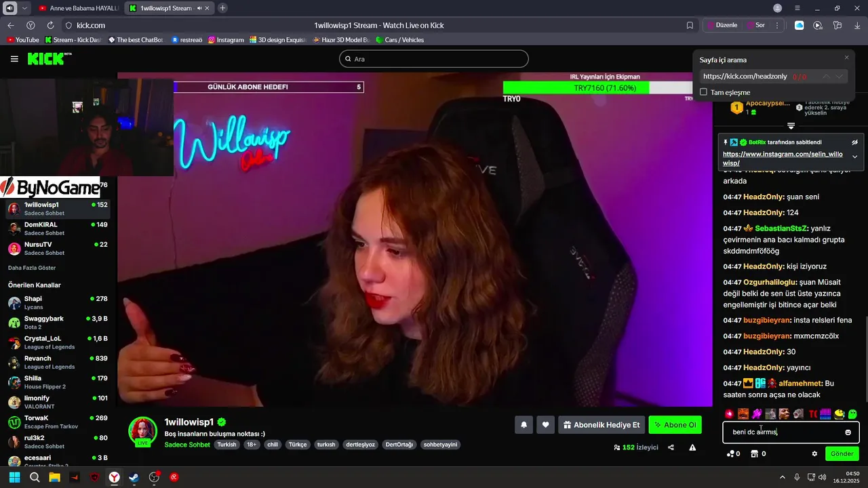
Task: Open the tab list dropdown arrow
Action: pyautogui.click(x=25, y=8)
